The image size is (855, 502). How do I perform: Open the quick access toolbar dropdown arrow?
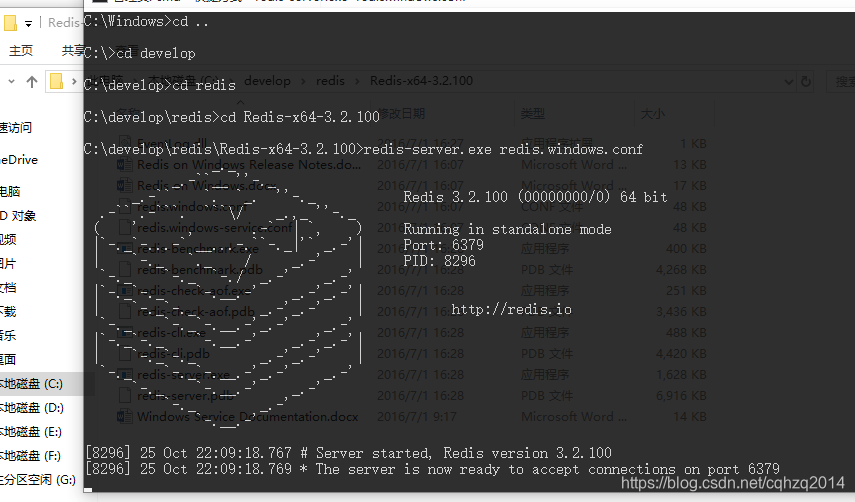click(28, 23)
